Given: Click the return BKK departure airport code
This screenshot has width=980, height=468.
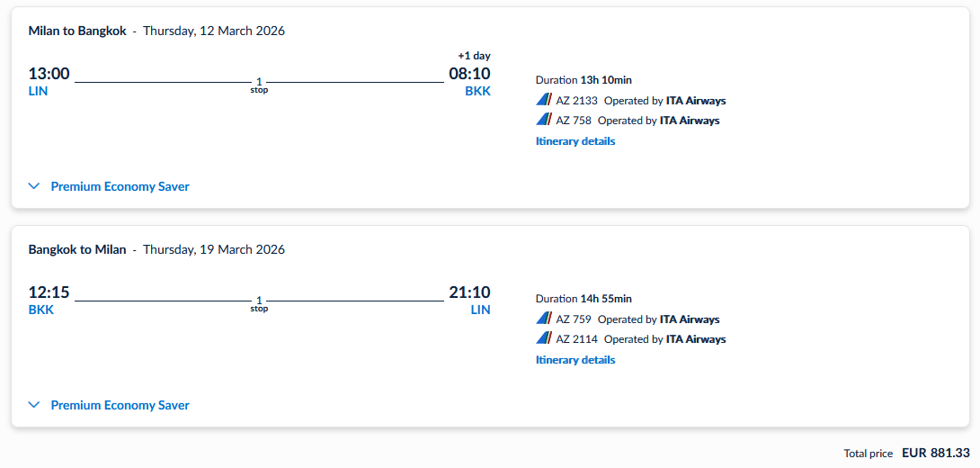Looking at the screenshot, I should point(41,310).
